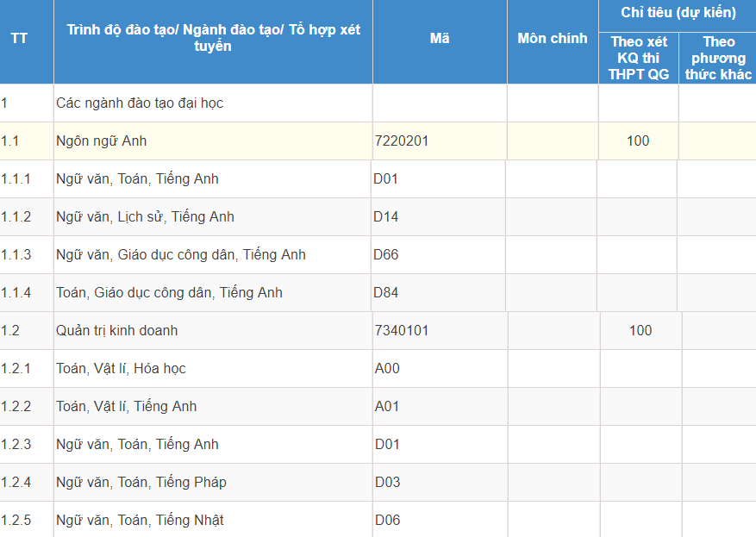756x537 pixels.
Task: Click quota value 100 in Ngôn ngữ Anh row
Action: tap(638, 141)
